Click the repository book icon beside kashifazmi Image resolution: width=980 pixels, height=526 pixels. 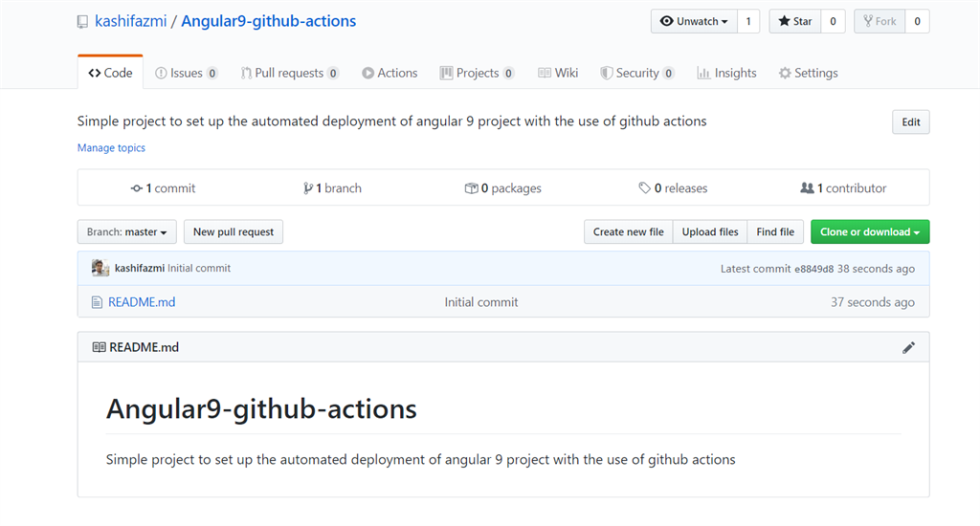pyautogui.click(x=82, y=22)
